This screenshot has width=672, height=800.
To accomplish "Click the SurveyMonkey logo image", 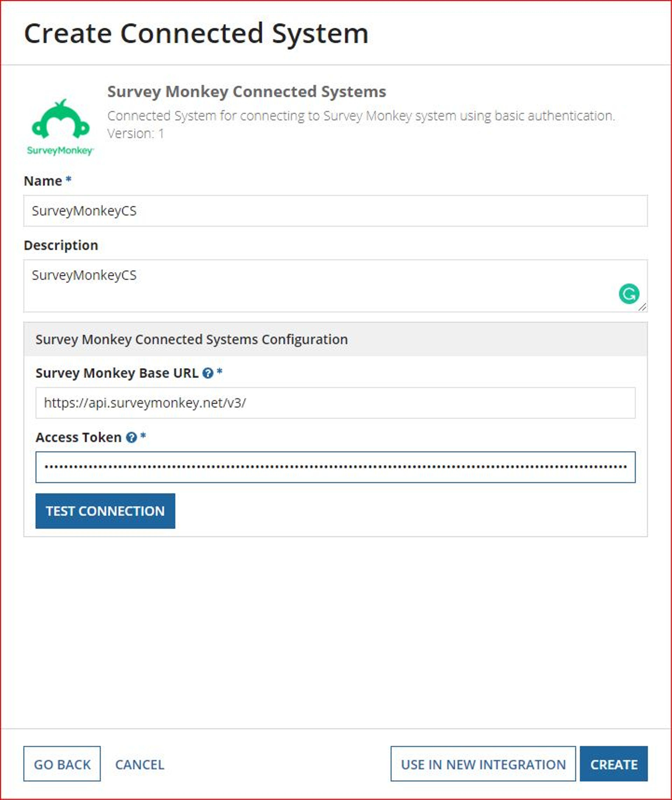I will click(61, 128).
